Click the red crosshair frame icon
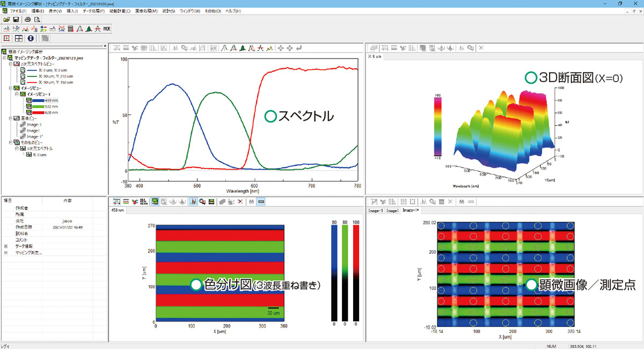This screenshot has width=644, height=349. (6, 39)
